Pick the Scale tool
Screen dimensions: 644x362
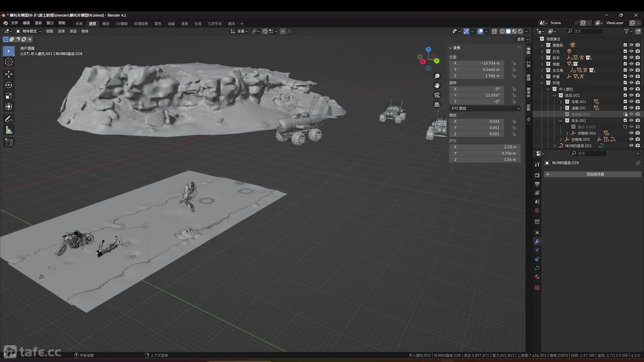9,96
